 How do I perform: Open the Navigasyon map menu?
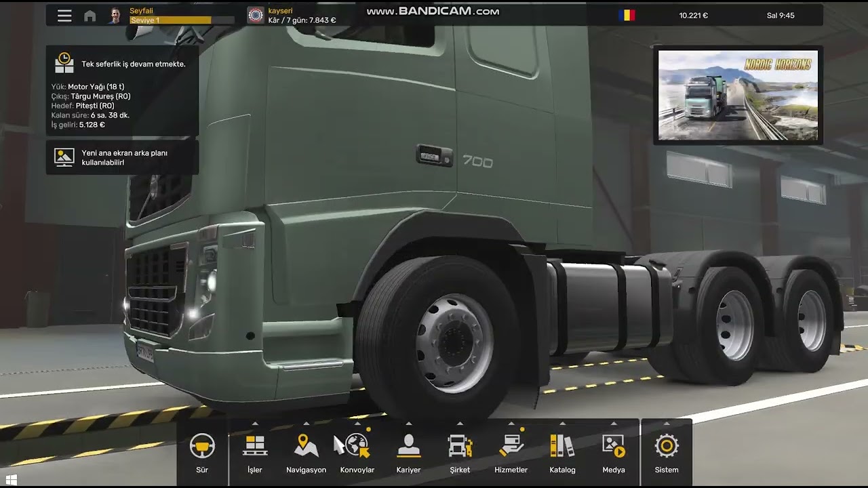[306, 453]
